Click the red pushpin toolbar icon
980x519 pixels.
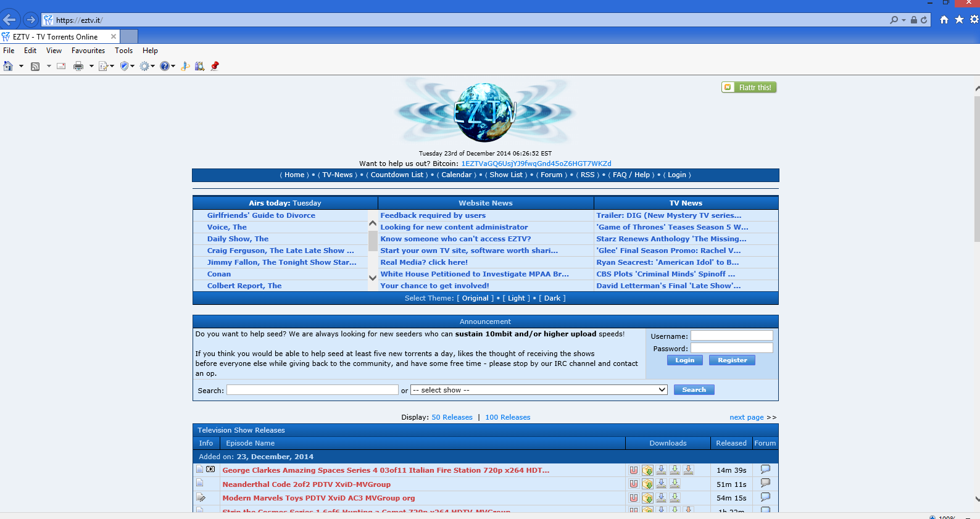[x=215, y=66]
